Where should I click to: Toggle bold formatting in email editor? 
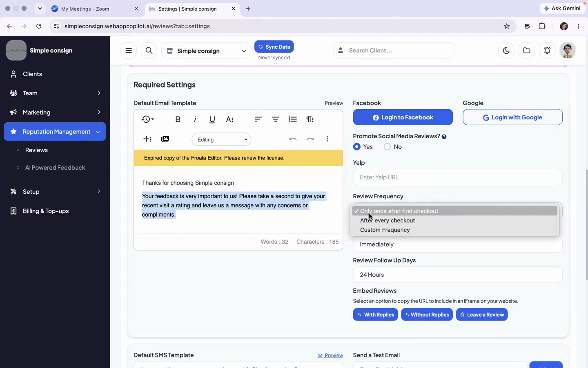tap(178, 119)
